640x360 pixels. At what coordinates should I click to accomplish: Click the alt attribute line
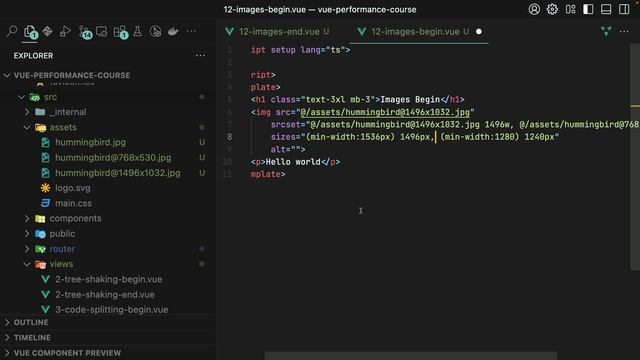pos(288,149)
